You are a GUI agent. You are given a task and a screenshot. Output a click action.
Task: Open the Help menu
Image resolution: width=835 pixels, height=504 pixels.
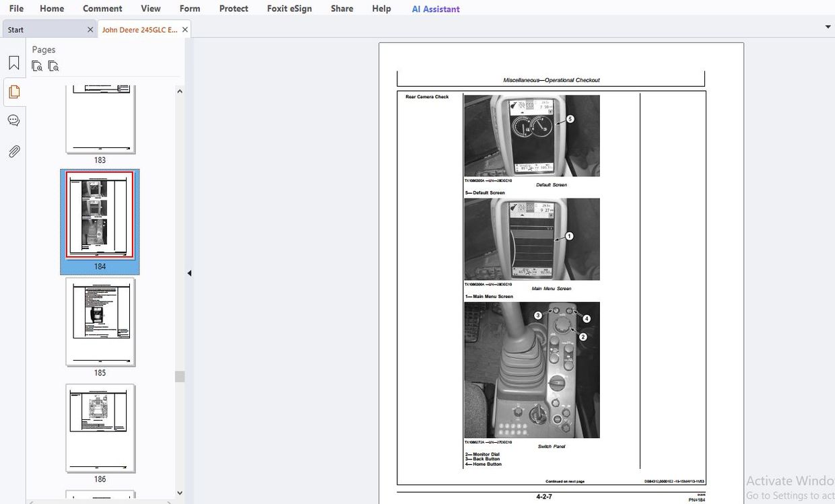tap(381, 8)
